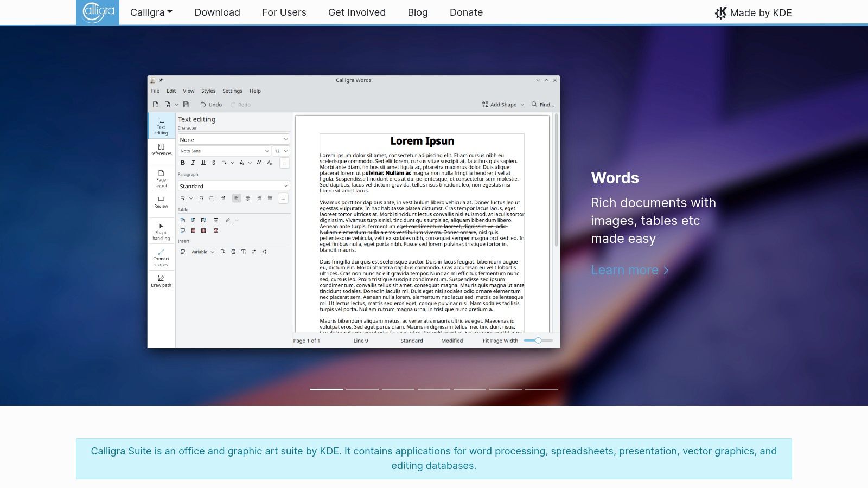This screenshot has height=488, width=868.
Task: Click the Donate link
Action: [x=466, y=12]
